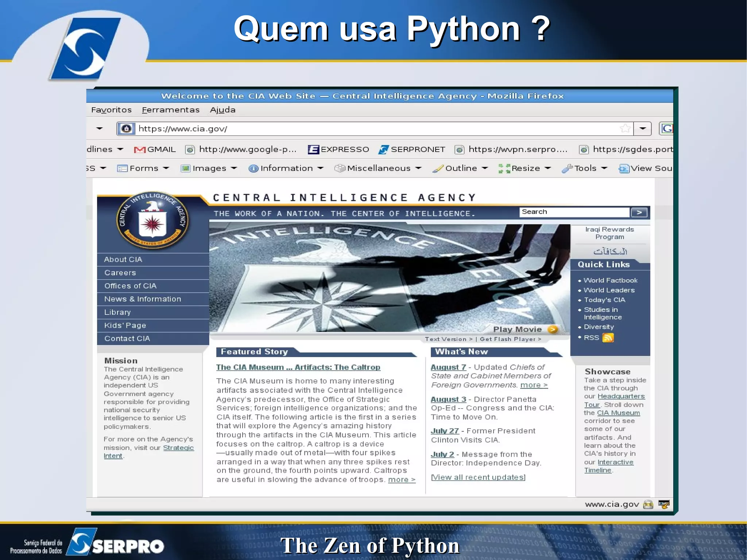The height and width of the screenshot is (560, 747).
Task: Open the URL history dropdown arrow
Action: coord(643,128)
